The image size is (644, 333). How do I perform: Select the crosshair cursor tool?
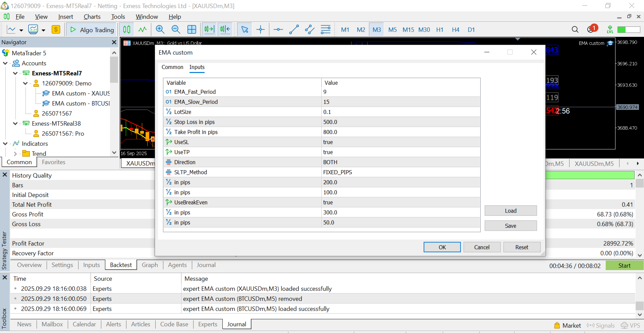261,29
